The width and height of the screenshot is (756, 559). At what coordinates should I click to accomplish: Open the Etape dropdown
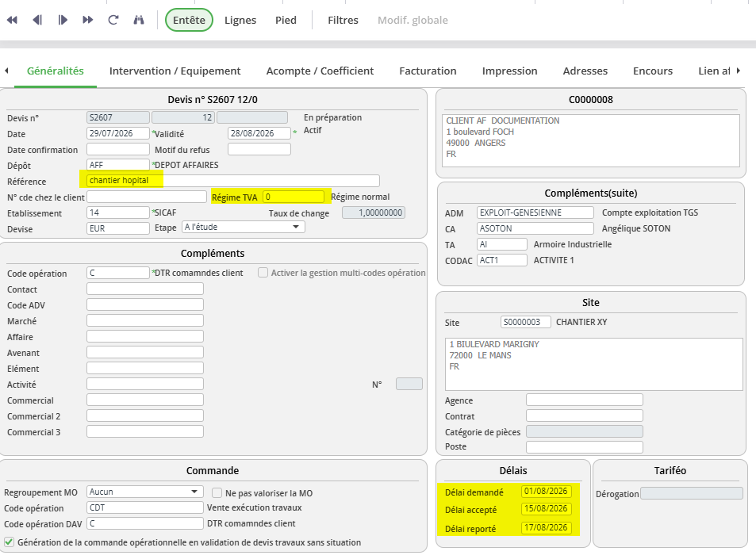244,227
